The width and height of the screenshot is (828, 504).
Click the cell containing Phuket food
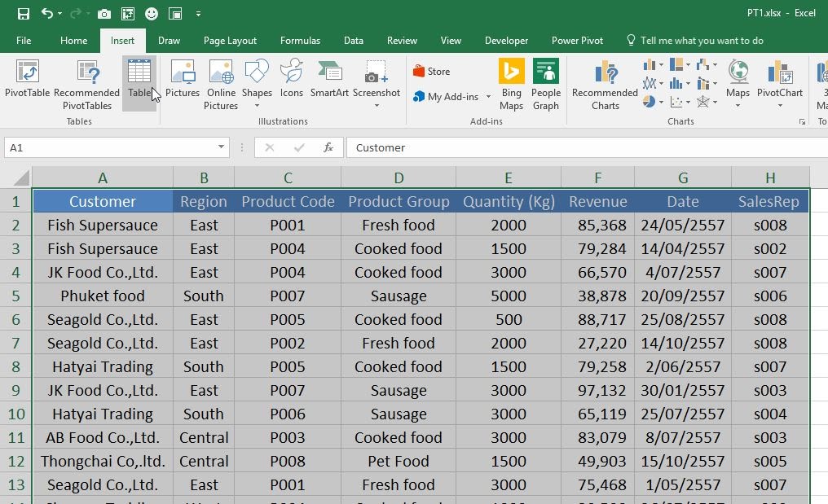103,296
